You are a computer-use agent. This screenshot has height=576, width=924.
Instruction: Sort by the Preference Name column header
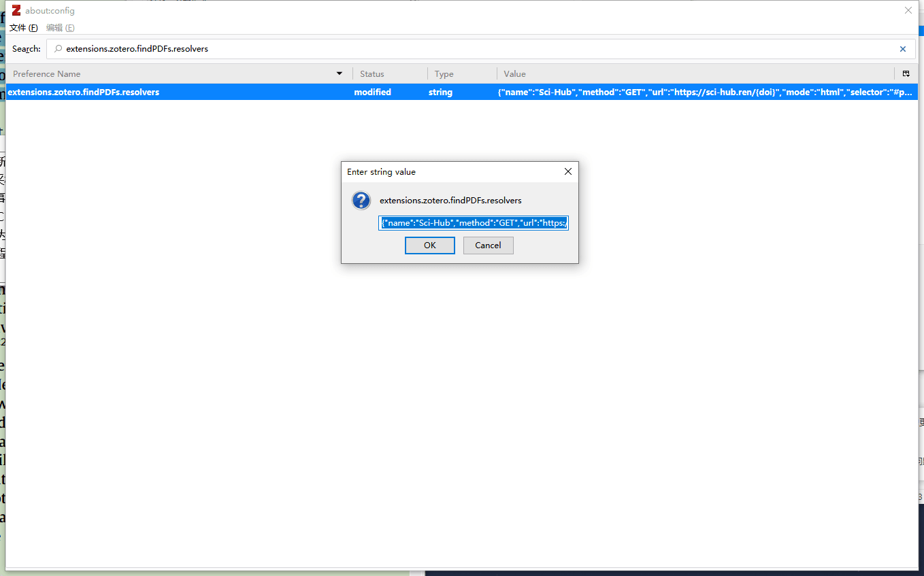[x=170, y=73]
